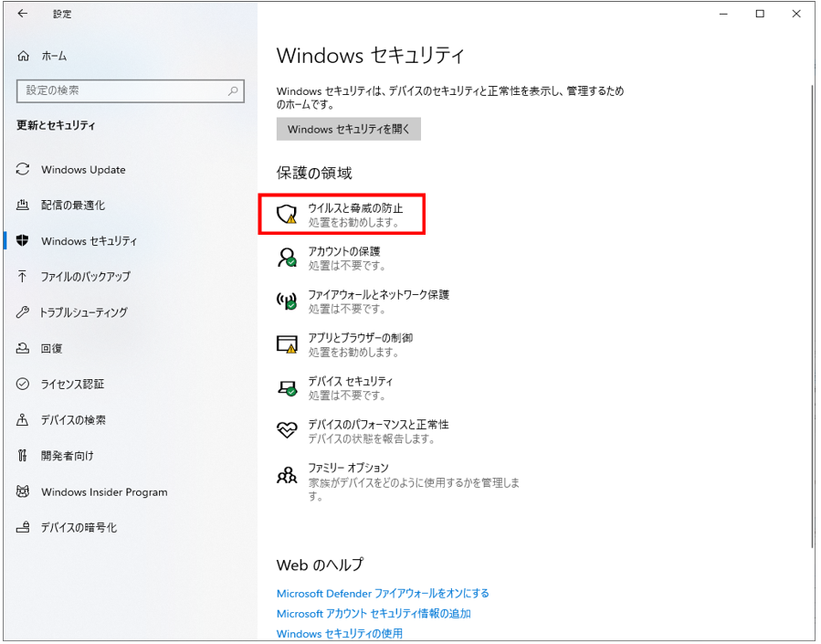
Task: Click the 開発者向け tools icon
Action: pos(22,456)
